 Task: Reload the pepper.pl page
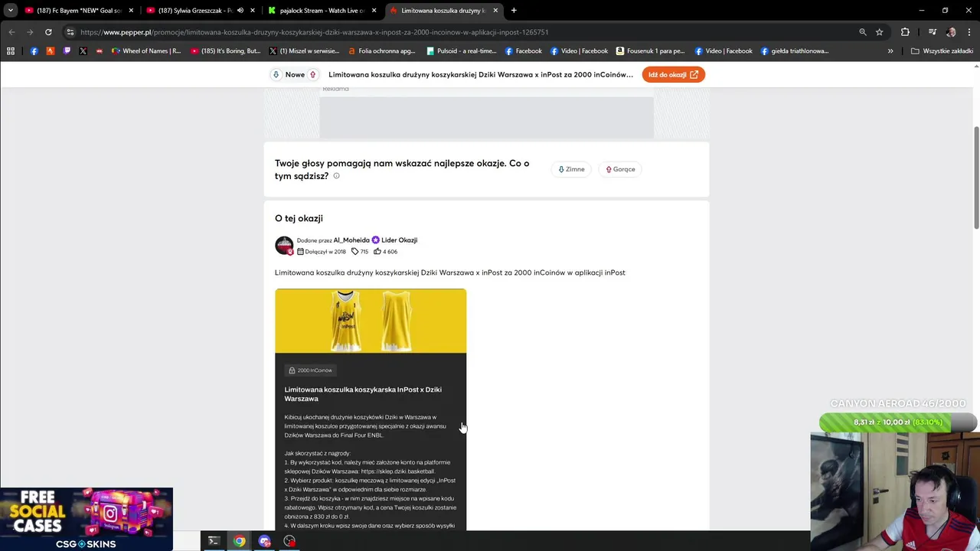tap(48, 32)
